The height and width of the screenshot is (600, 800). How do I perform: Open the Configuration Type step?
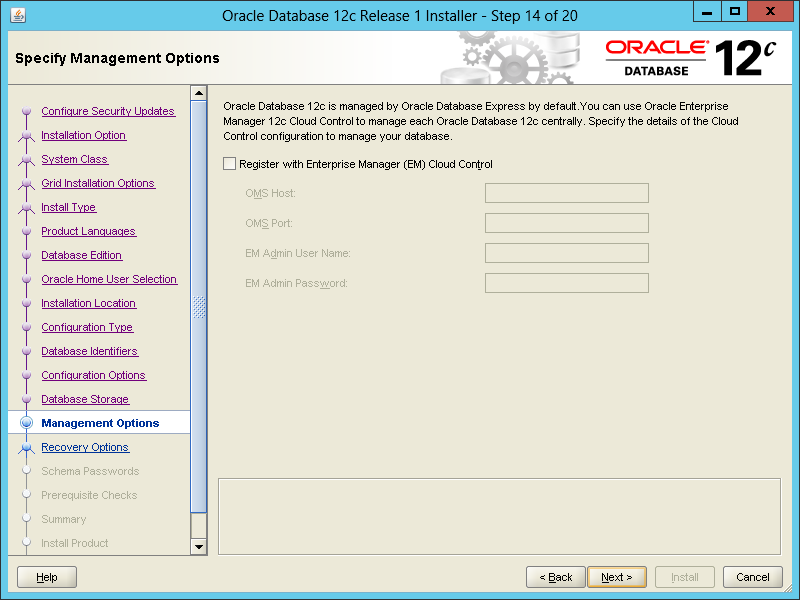(87, 327)
